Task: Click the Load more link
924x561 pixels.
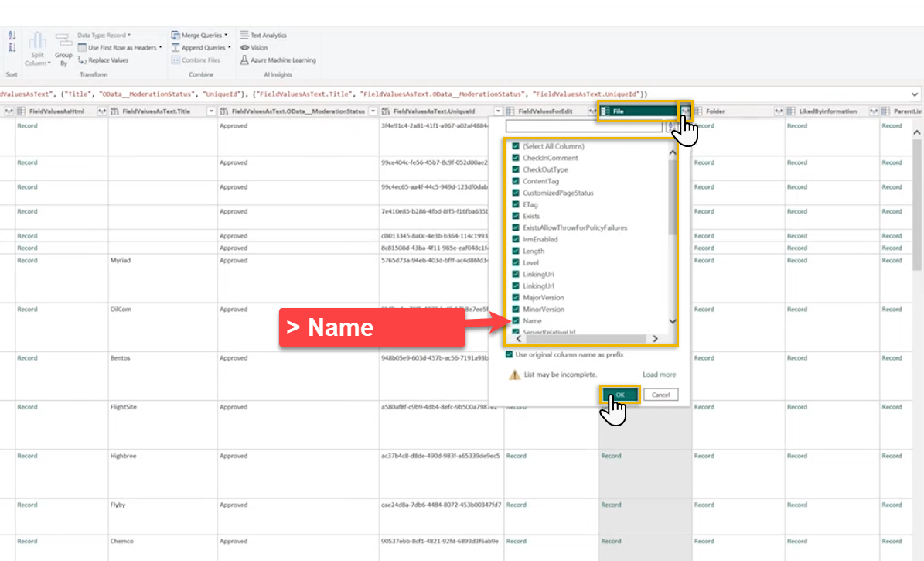Action: tap(659, 375)
